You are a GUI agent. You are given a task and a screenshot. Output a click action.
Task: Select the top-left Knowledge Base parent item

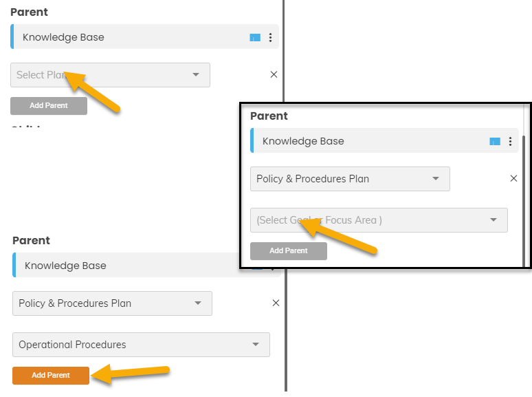(x=144, y=36)
